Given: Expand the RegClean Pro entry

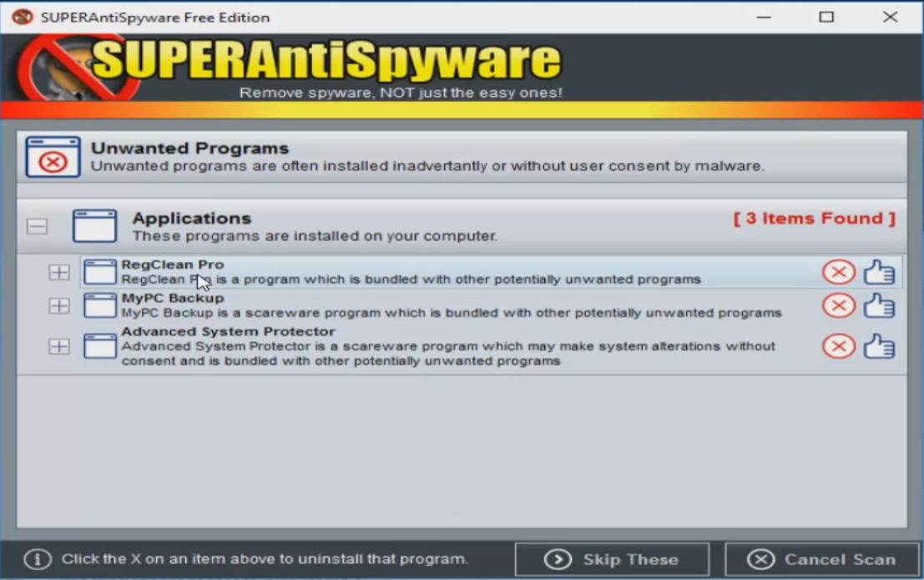Looking at the screenshot, I should (x=59, y=272).
